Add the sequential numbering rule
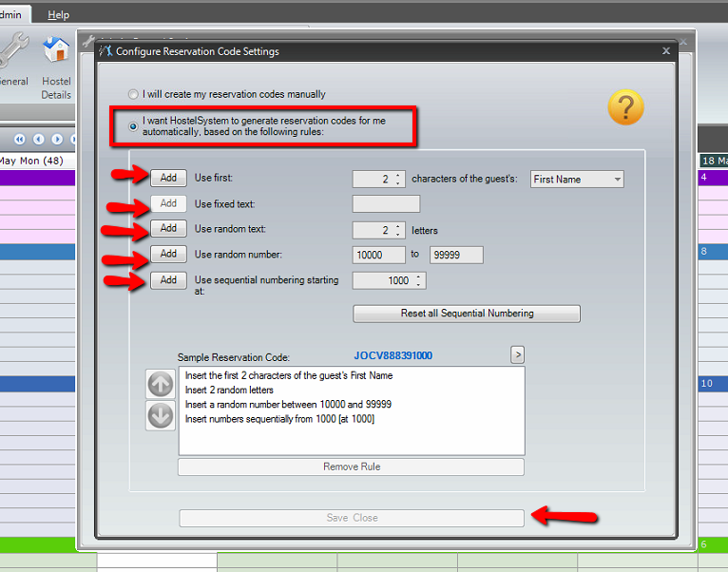The height and width of the screenshot is (572, 728). pyautogui.click(x=168, y=280)
